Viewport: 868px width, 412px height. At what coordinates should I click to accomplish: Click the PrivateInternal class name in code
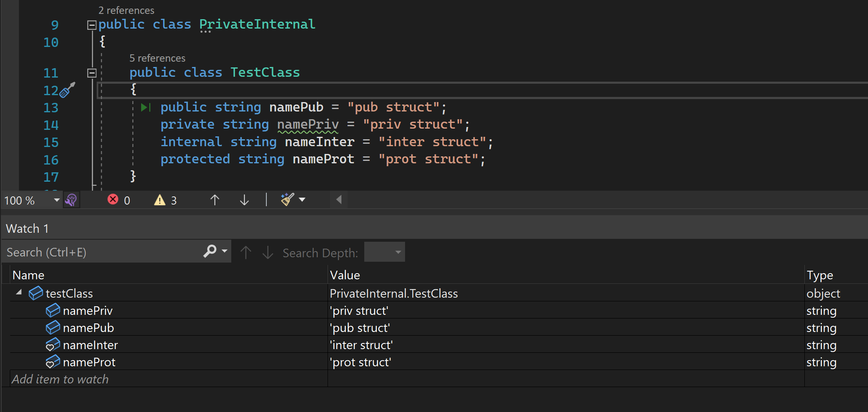[x=257, y=24]
